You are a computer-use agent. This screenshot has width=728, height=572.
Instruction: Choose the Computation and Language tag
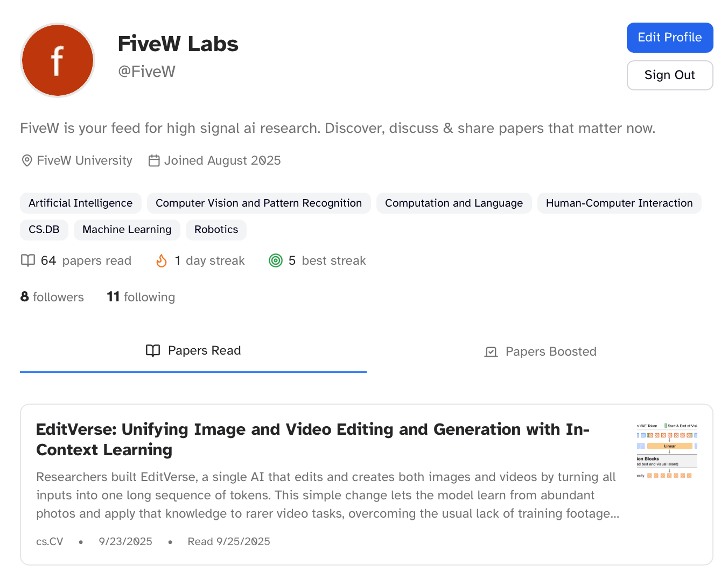click(453, 203)
